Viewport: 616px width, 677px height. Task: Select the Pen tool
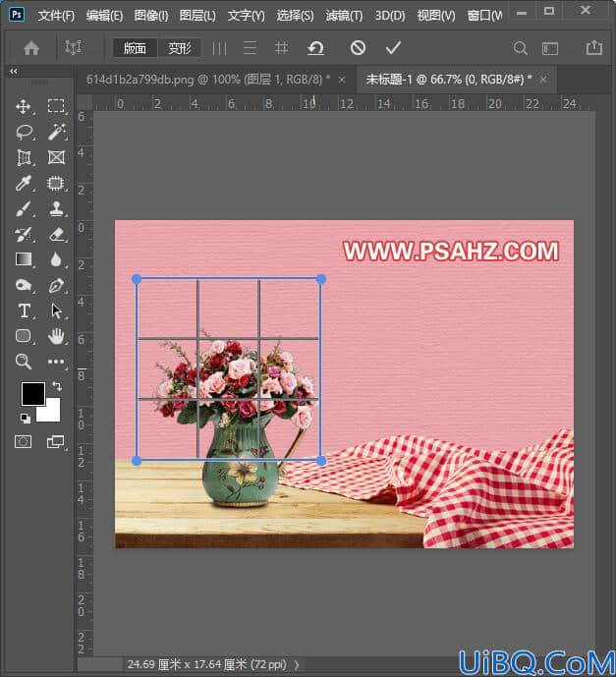57,285
